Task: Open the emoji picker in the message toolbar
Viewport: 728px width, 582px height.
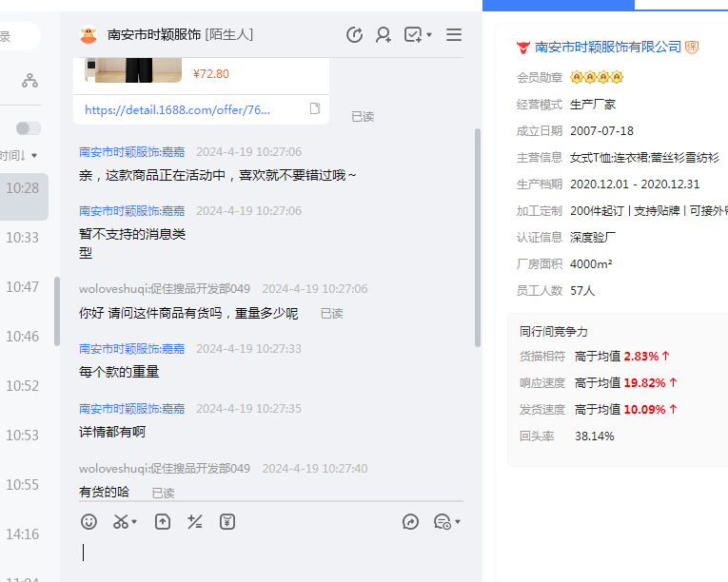Action: click(x=89, y=521)
